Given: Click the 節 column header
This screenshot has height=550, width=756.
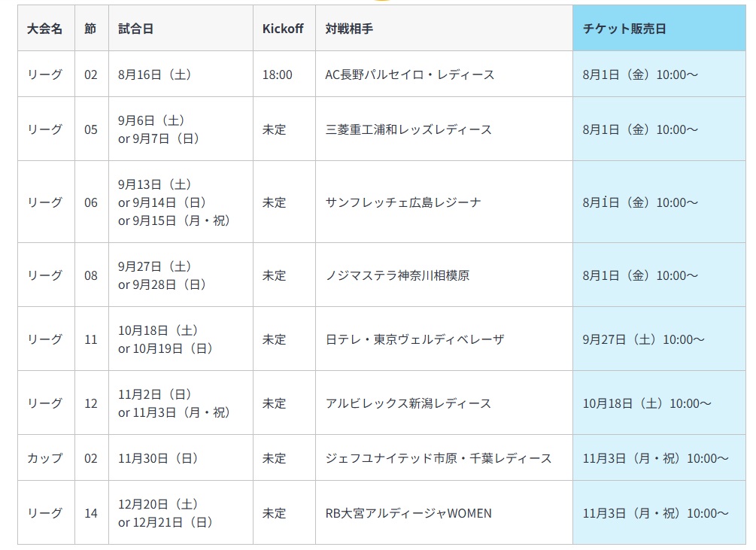Looking at the screenshot, I should 91,29.
